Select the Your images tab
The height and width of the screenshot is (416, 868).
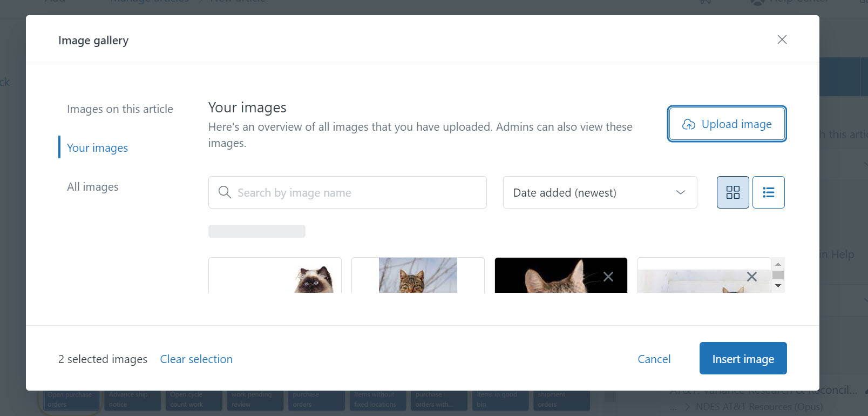coord(97,148)
